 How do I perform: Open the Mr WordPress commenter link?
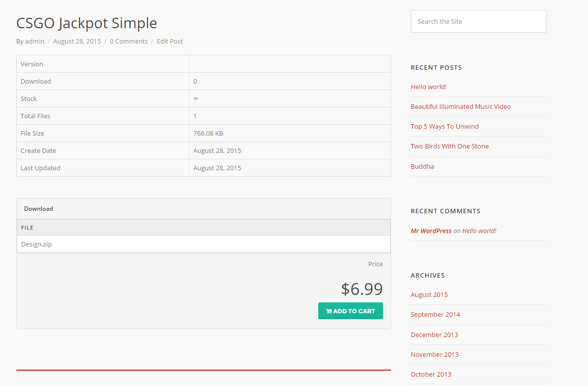[x=431, y=231]
